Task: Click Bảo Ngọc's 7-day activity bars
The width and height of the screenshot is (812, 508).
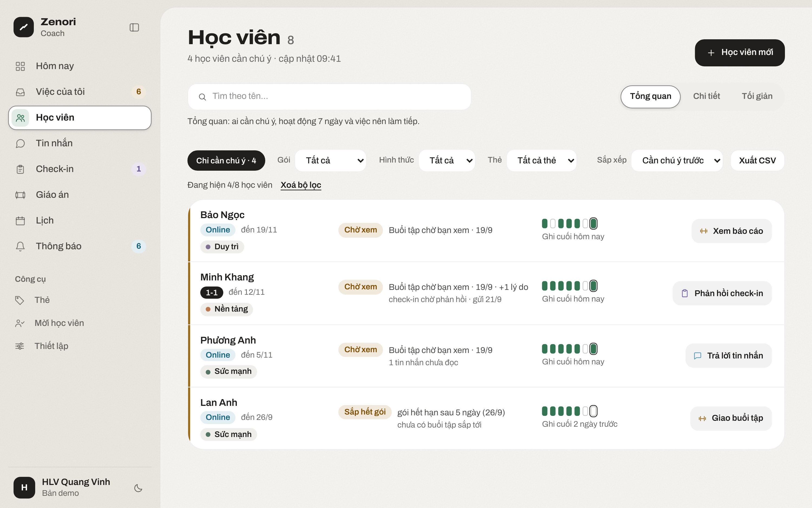Action: [x=569, y=224]
